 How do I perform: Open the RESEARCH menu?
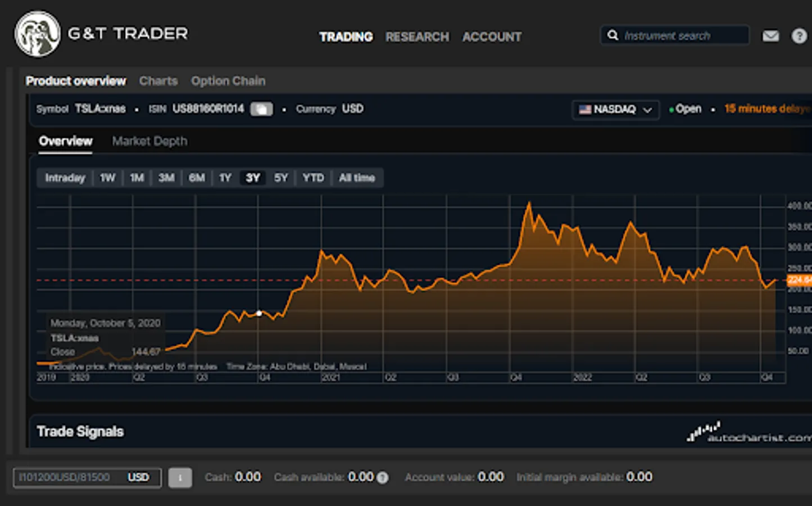pyautogui.click(x=418, y=37)
